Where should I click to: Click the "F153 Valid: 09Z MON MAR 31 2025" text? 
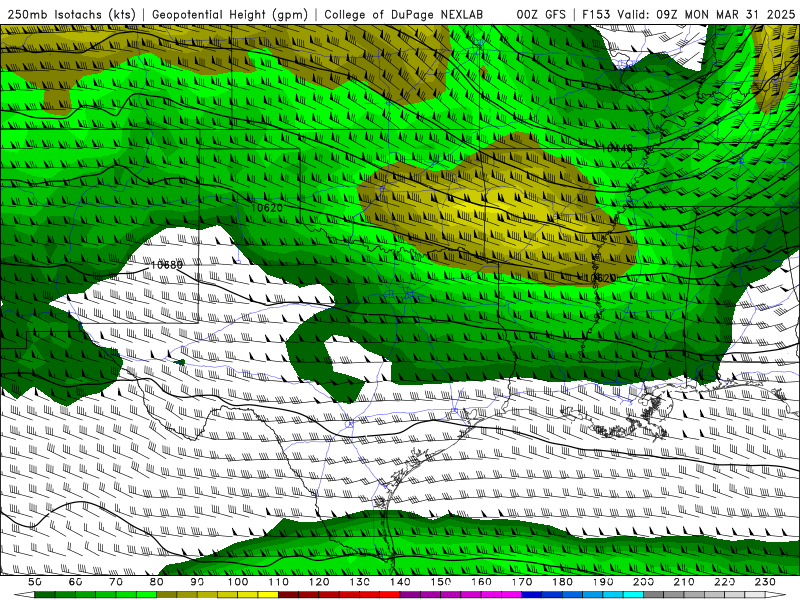[688, 15]
